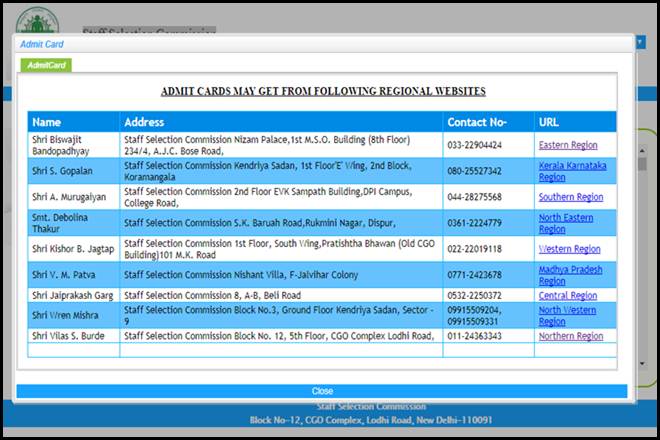Click the scrollbar up arrow
Viewport: 660px width, 440px height.
pyautogui.click(x=641, y=147)
